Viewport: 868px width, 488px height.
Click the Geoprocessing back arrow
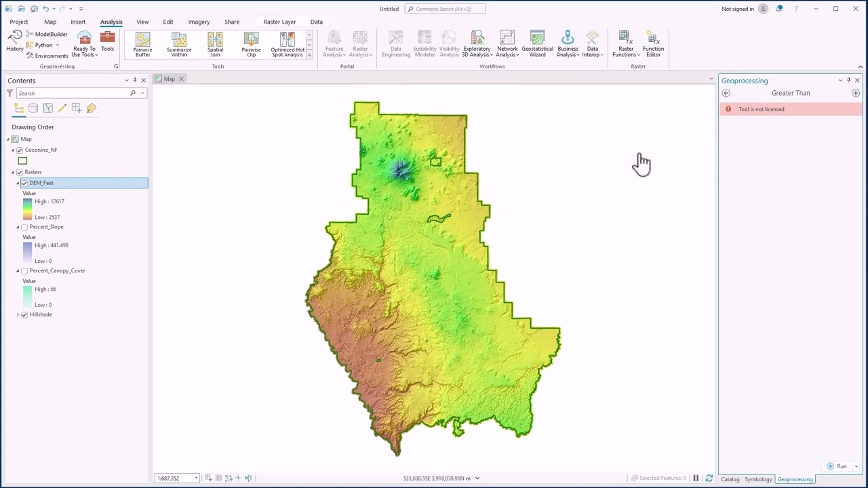[726, 93]
